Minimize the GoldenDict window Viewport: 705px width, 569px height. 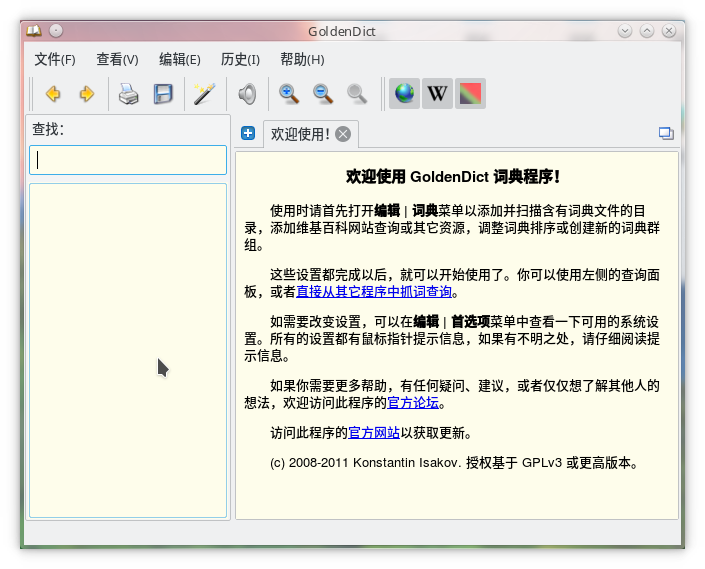(x=625, y=31)
